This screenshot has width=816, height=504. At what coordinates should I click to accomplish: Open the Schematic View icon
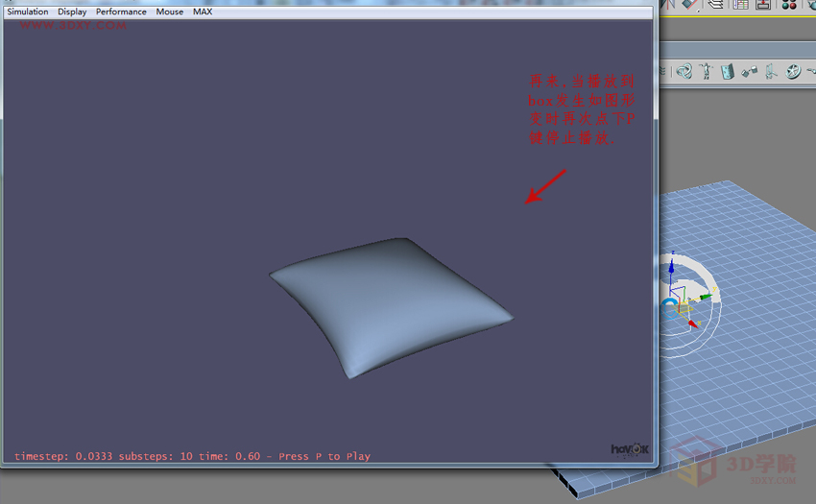tap(763, 4)
